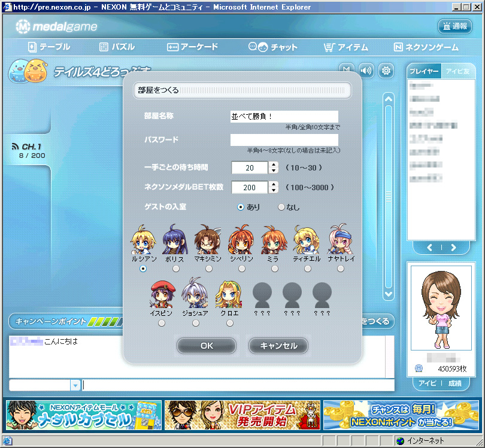Click the room list scrollbar thumb
Screen dimensions: 485x448
pos(389,197)
